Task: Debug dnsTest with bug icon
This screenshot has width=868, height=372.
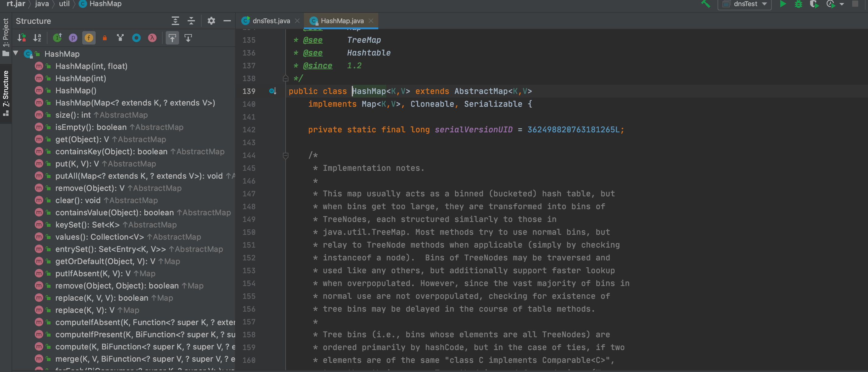Action: click(x=799, y=4)
